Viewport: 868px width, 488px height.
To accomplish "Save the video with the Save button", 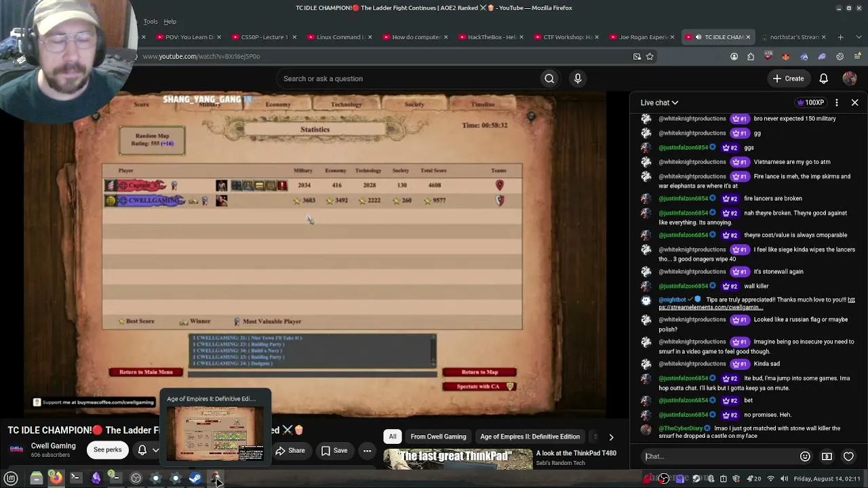I will point(334,451).
